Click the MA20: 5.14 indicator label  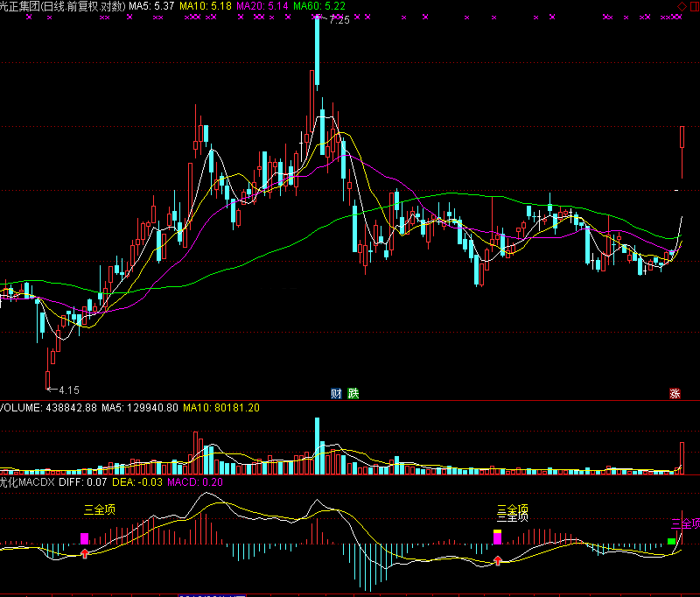[262, 6]
